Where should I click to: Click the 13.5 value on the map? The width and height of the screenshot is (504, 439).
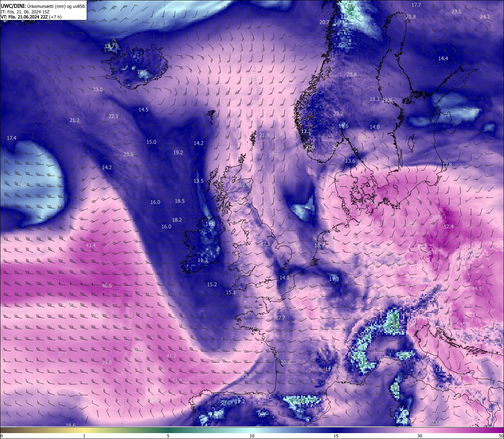[x=198, y=181]
